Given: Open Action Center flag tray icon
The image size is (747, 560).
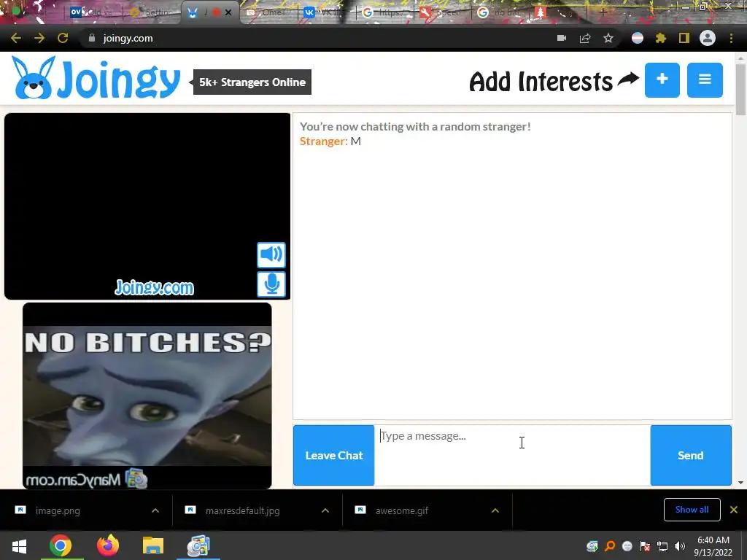Looking at the screenshot, I should (645, 546).
